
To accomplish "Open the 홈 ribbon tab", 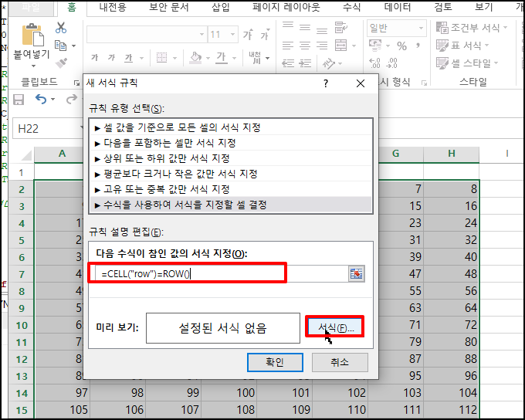I will click(72, 8).
